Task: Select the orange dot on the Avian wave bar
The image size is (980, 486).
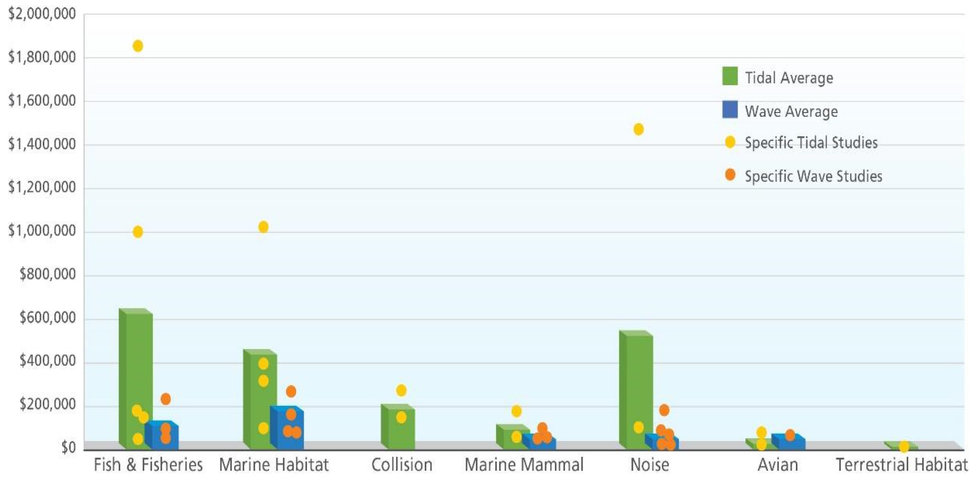Action: pyautogui.click(x=790, y=435)
